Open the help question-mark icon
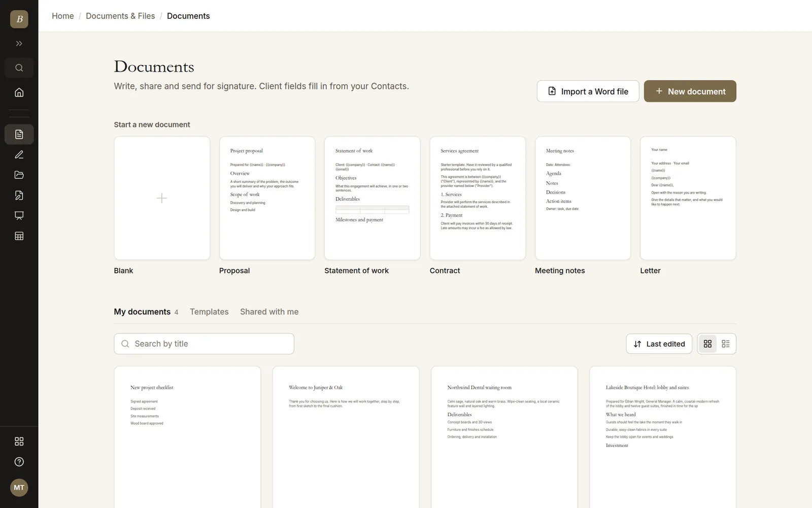The height and width of the screenshot is (508, 812). pos(19,462)
